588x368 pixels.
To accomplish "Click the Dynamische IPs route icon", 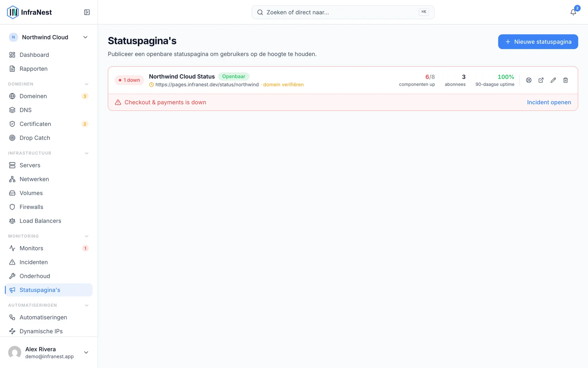I will pyautogui.click(x=12, y=331).
